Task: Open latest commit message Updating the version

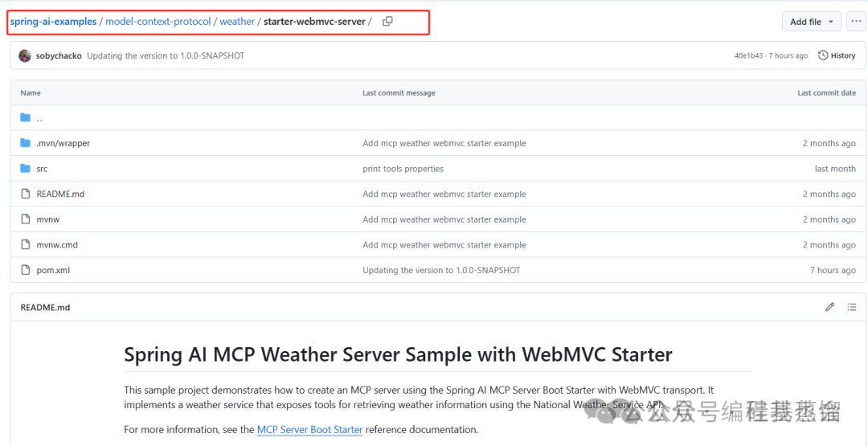Action: pos(166,55)
